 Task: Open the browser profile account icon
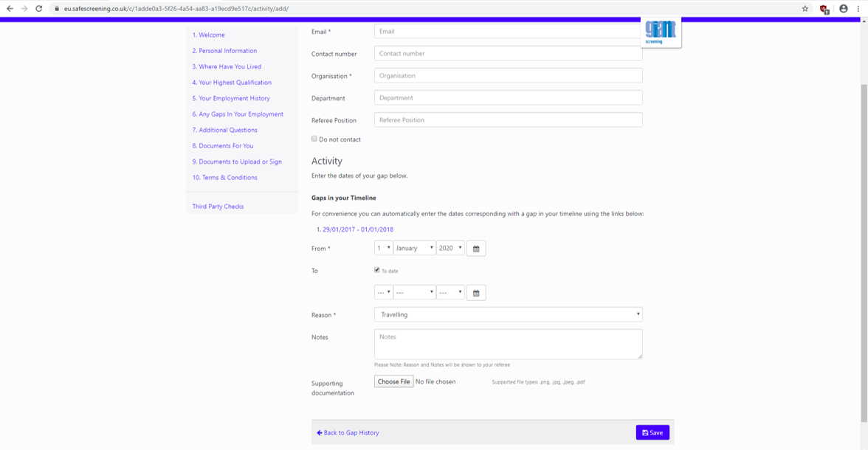[x=844, y=9]
